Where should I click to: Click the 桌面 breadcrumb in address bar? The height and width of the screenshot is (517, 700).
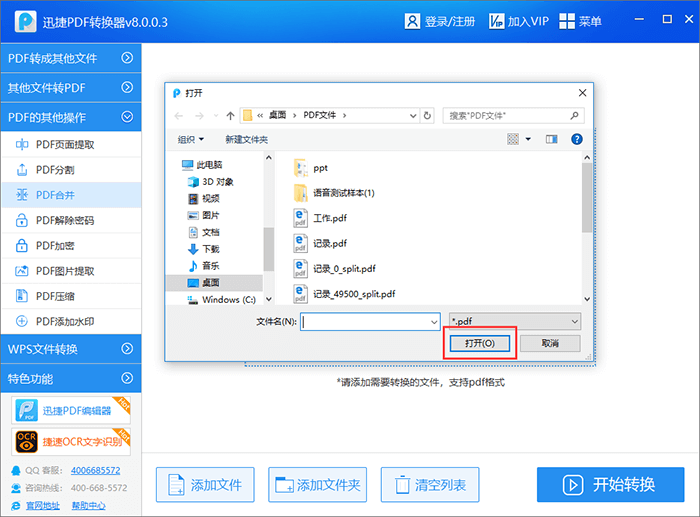[277, 115]
